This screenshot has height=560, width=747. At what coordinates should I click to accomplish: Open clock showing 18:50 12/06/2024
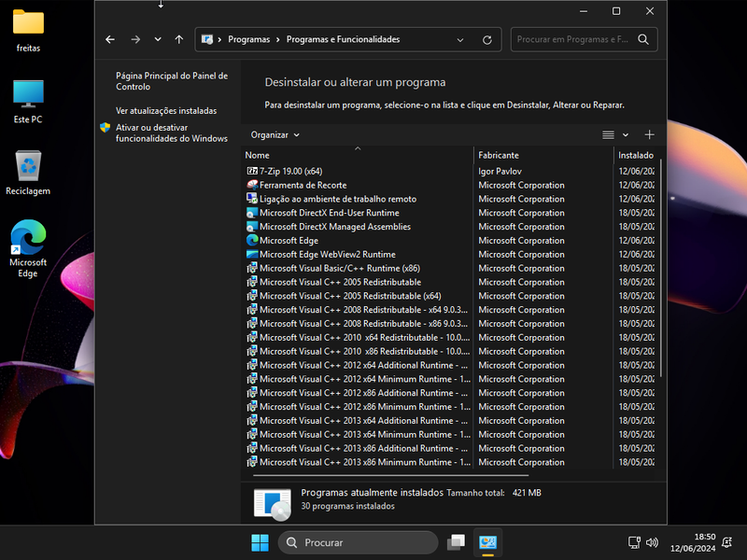coord(693,542)
